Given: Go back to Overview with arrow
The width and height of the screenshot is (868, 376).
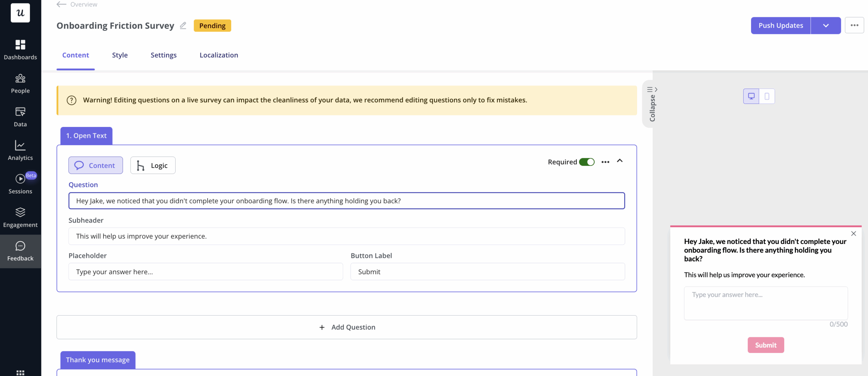Looking at the screenshot, I should [61, 4].
